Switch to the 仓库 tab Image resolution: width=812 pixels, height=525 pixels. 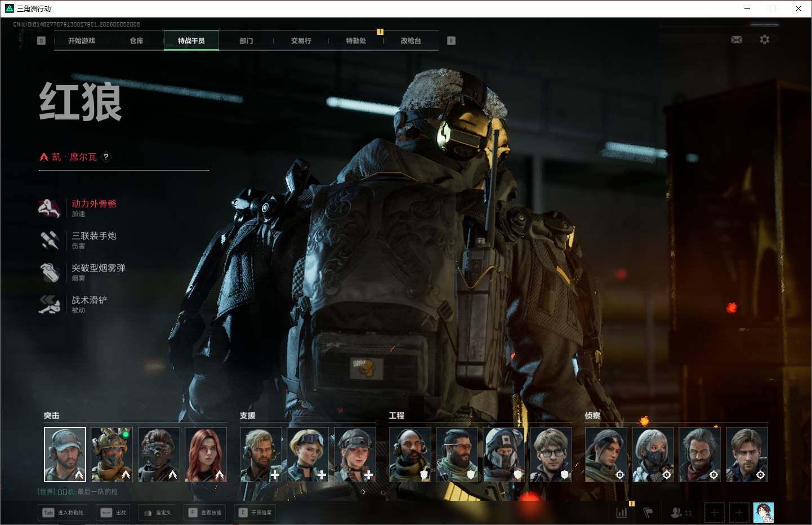coord(136,41)
